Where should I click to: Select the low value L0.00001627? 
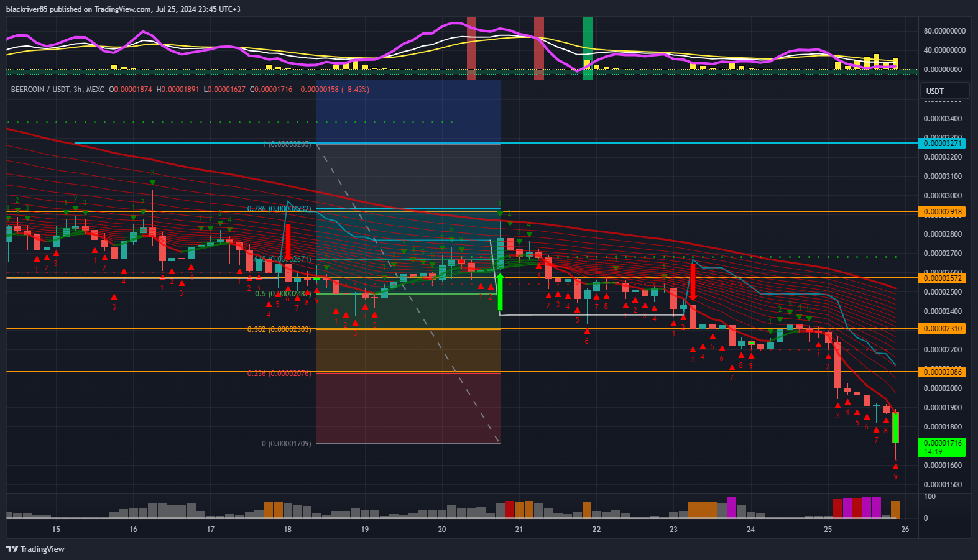click(x=224, y=90)
